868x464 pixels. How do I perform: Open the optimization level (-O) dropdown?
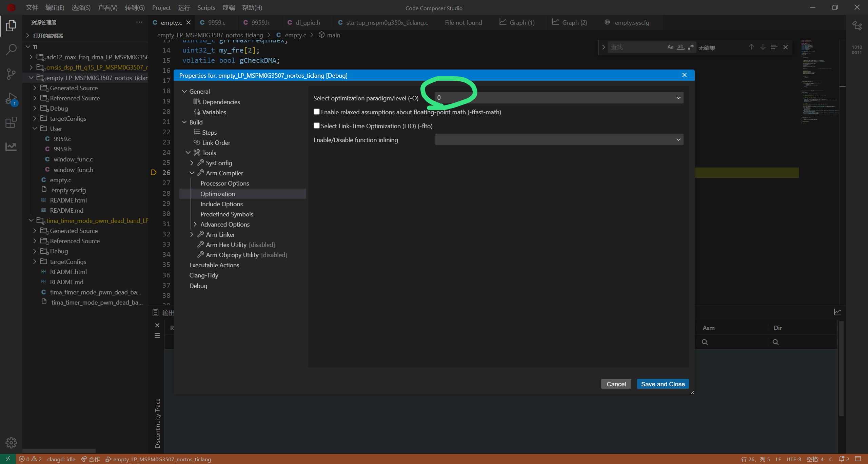559,98
